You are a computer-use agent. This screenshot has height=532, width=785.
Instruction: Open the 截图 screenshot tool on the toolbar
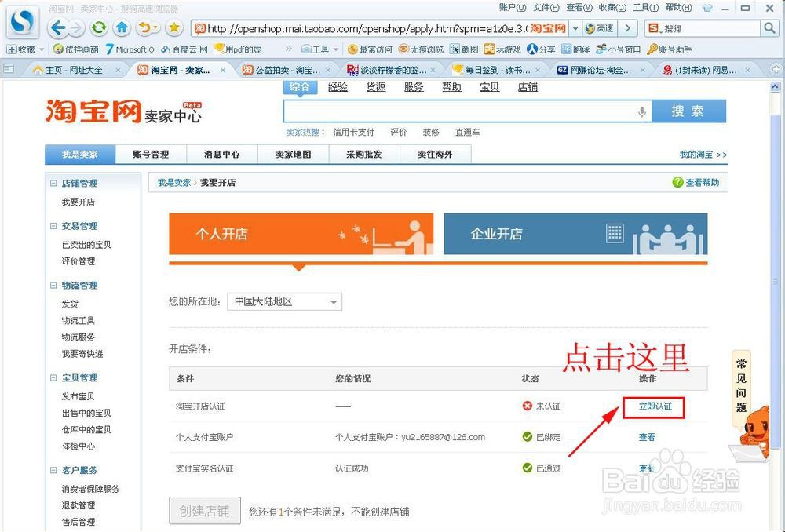[x=465, y=49]
